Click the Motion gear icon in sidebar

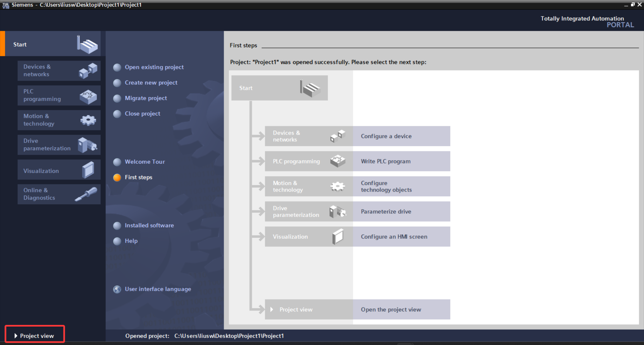point(88,120)
